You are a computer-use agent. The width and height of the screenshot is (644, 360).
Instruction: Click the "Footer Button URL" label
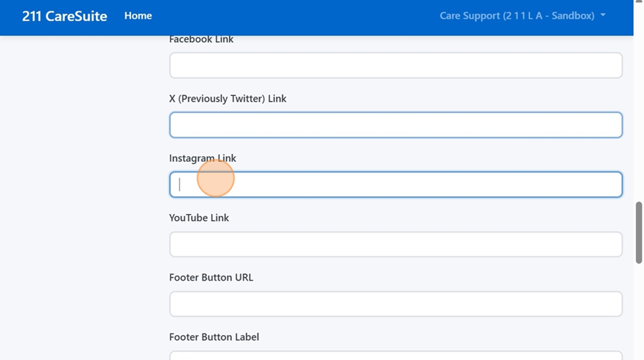click(211, 277)
